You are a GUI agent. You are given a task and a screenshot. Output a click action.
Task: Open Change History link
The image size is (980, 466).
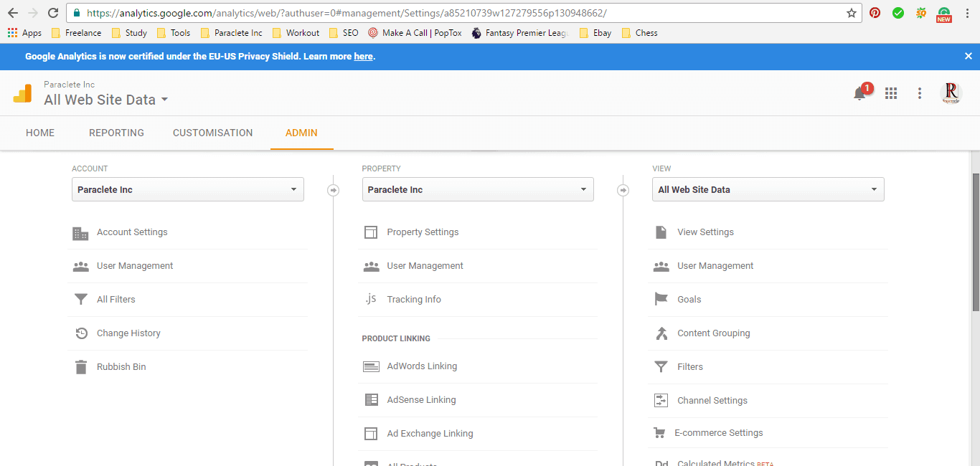click(x=128, y=333)
